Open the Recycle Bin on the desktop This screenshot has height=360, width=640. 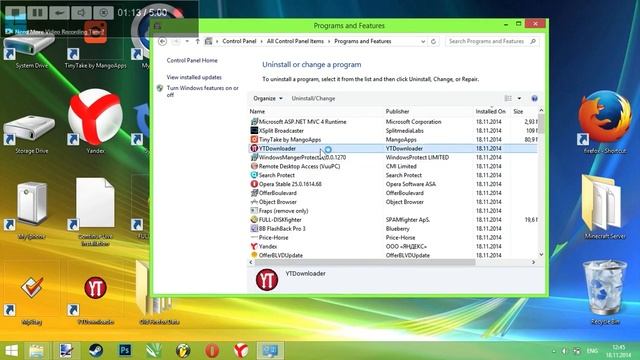pos(604,288)
